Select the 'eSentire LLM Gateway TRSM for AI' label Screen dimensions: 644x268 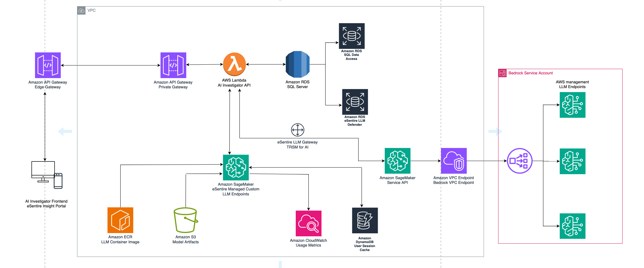(297, 145)
